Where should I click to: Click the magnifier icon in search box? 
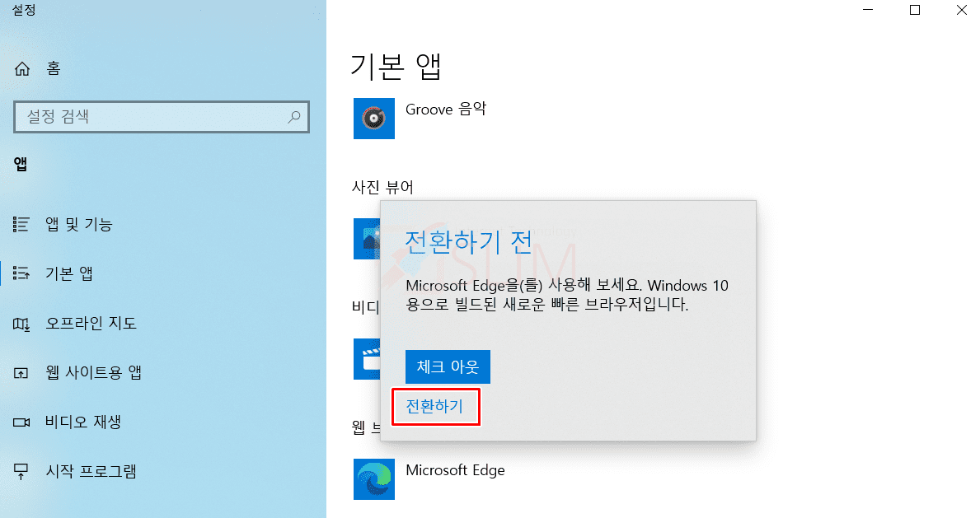click(x=293, y=117)
